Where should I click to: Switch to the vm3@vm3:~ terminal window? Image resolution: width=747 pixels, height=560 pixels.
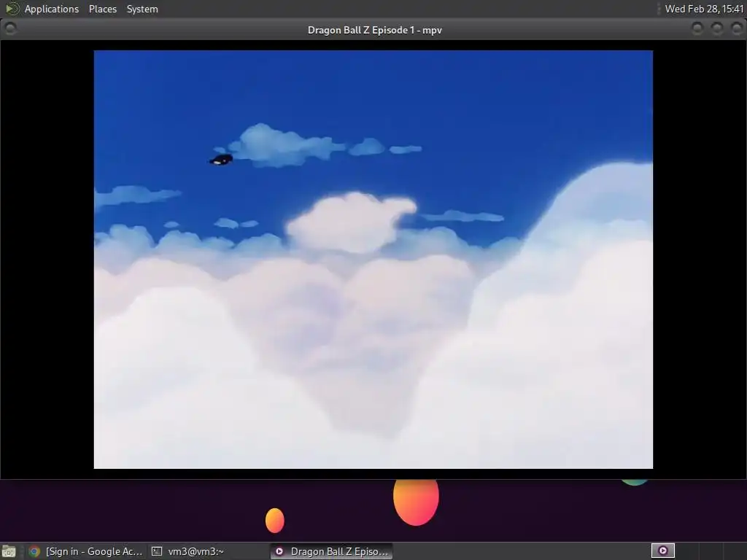(x=187, y=551)
